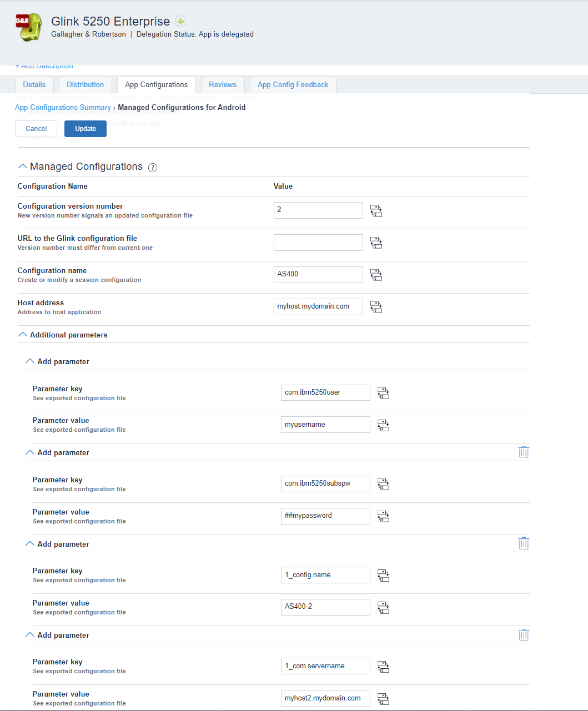This screenshot has height=711, width=588.
Task: Delete the 1_config.name parameter using trash icon
Action: (x=524, y=544)
